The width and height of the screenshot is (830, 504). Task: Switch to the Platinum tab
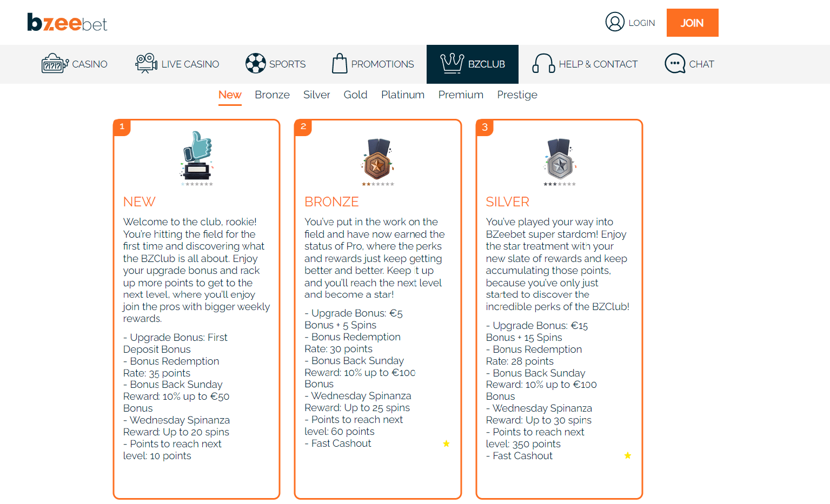click(403, 95)
